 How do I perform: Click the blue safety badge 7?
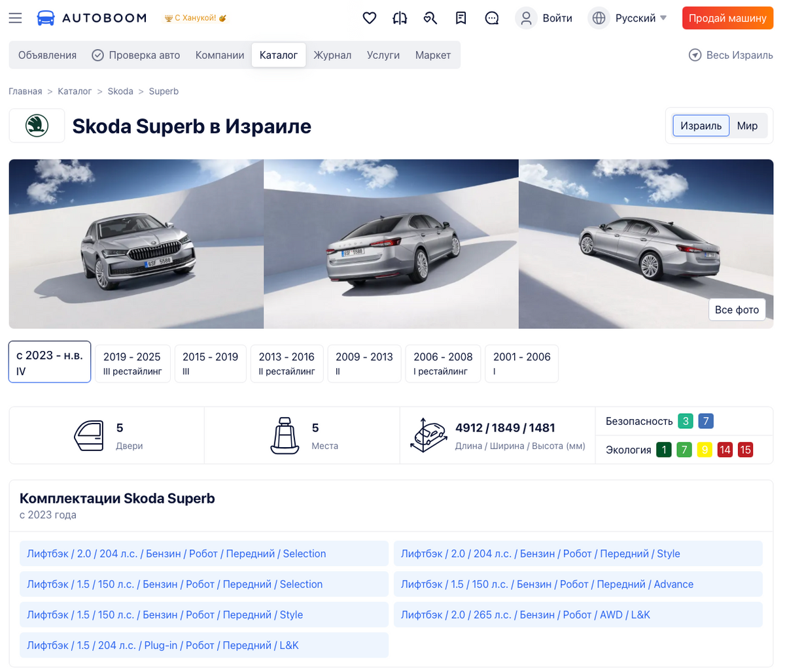(x=706, y=421)
